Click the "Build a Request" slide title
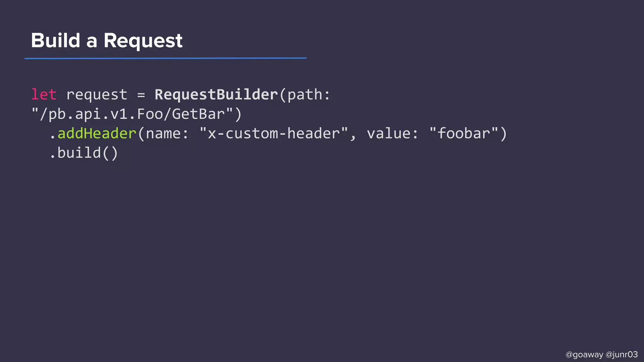644x362 pixels. pyautogui.click(x=107, y=41)
